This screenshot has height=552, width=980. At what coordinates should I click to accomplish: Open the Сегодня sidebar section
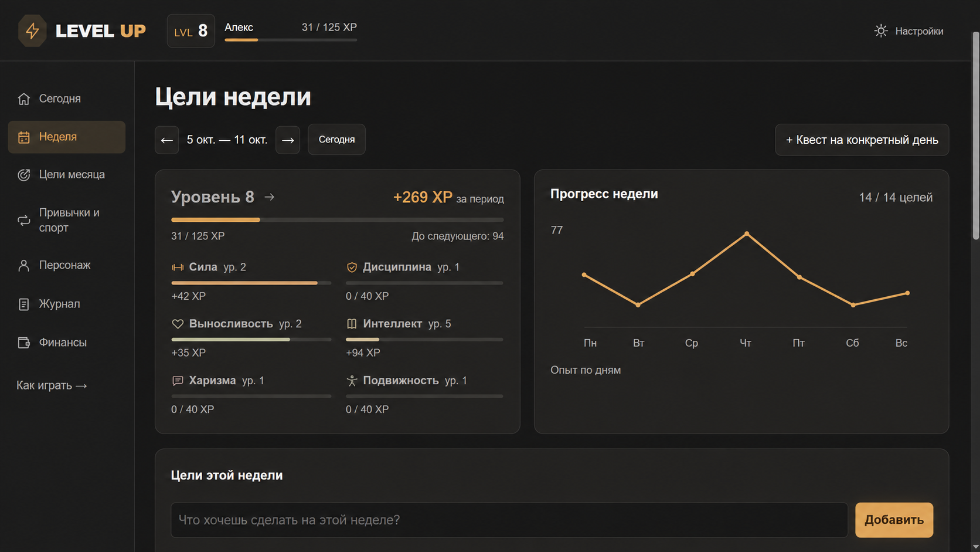(67, 99)
